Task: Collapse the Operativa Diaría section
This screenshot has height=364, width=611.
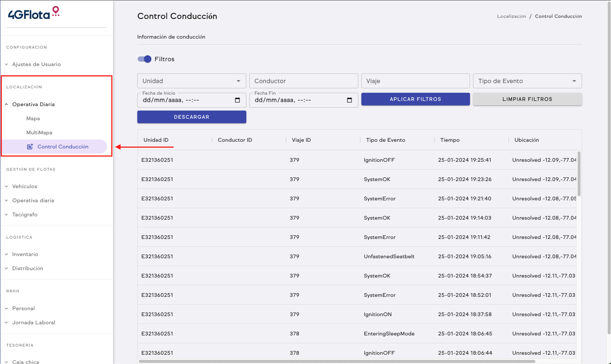Action: coord(33,104)
